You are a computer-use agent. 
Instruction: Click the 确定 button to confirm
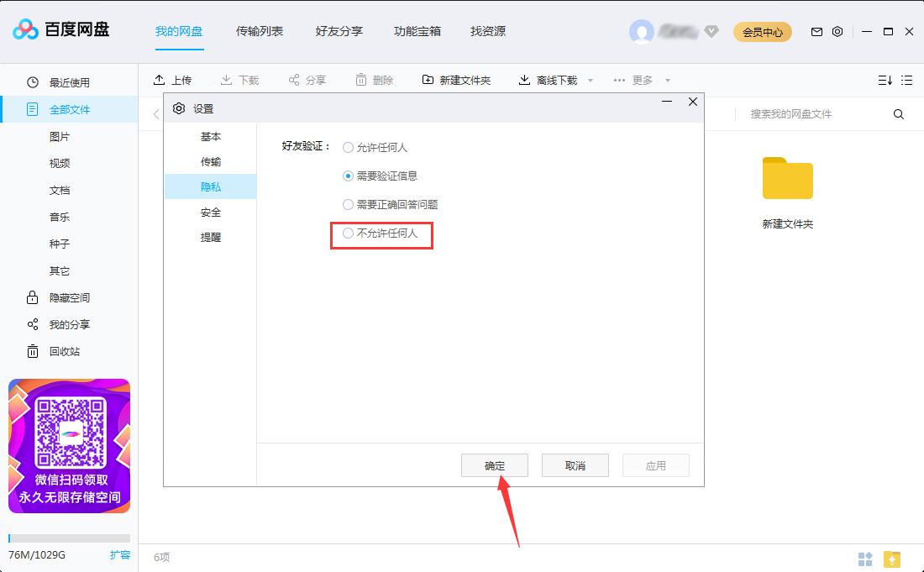494,464
